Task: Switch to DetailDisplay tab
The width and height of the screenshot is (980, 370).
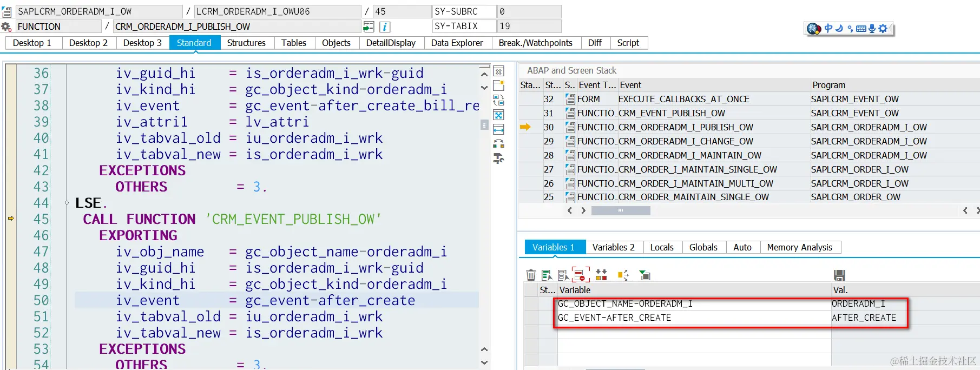Action: pos(391,43)
